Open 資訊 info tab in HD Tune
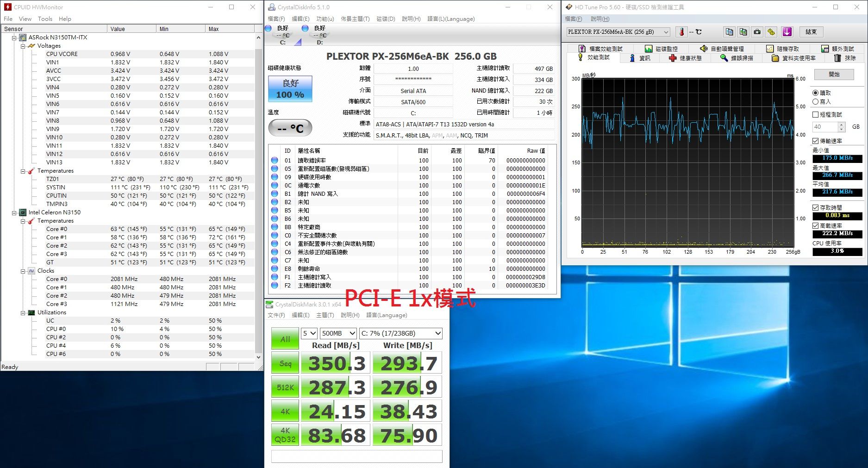 (x=640, y=58)
